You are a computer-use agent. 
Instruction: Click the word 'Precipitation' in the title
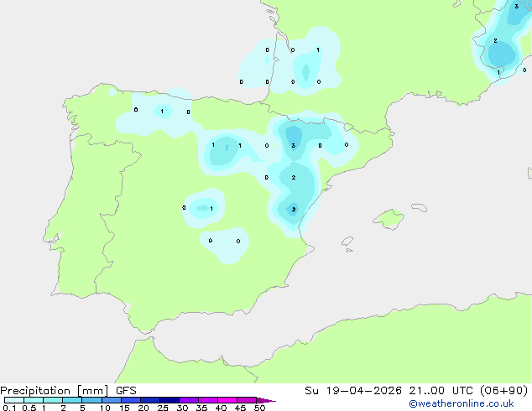[35, 391]
